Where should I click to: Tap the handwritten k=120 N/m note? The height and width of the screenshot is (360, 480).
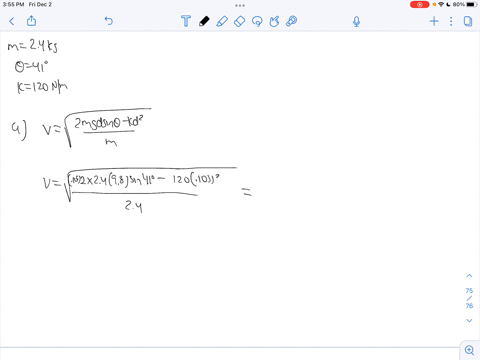(42, 87)
